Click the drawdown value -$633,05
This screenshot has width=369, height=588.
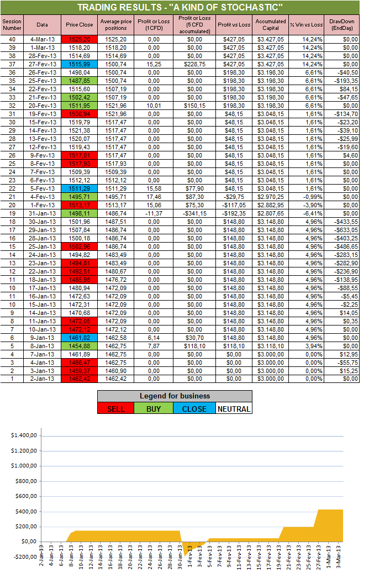tap(342, 230)
